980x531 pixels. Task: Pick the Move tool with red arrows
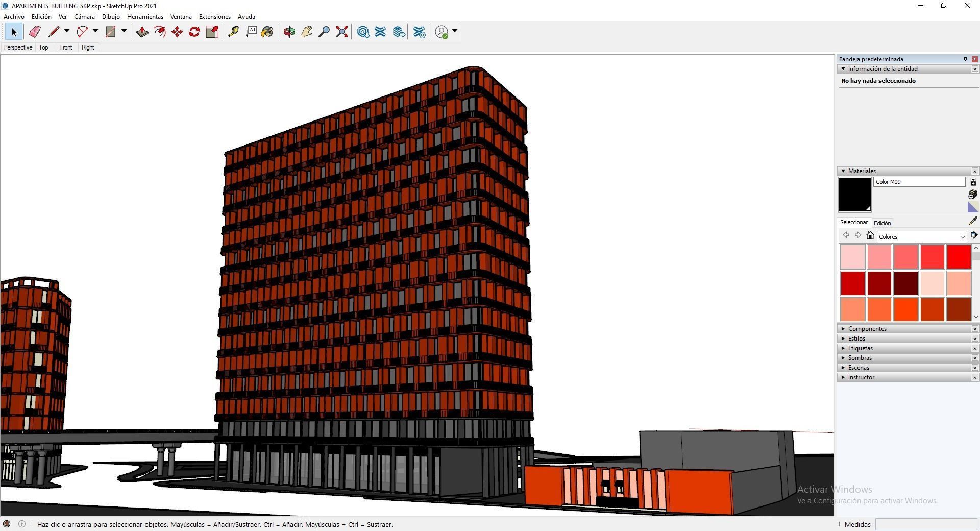click(x=177, y=32)
